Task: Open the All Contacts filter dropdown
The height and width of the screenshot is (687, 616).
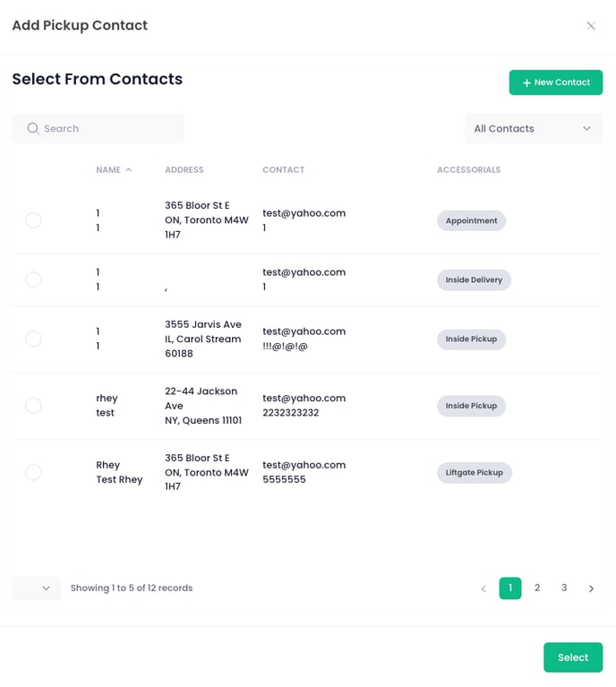Action: coord(534,128)
